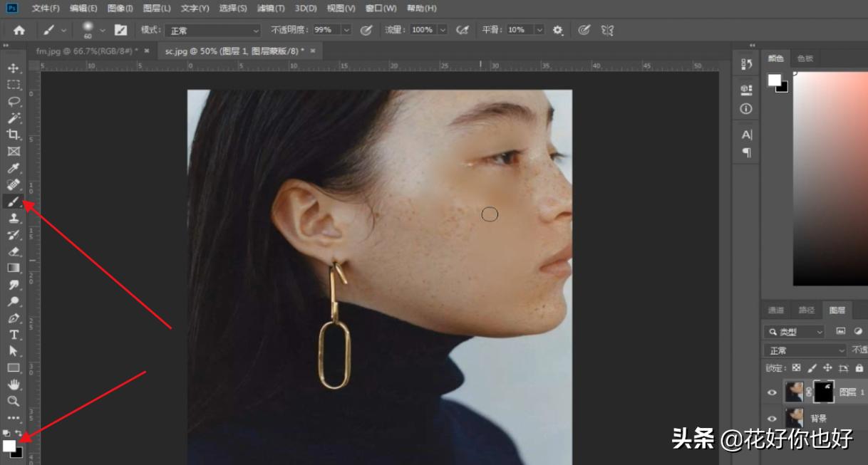Switch to the 通道 channels tab
The image size is (868, 465).
click(775, 310)
